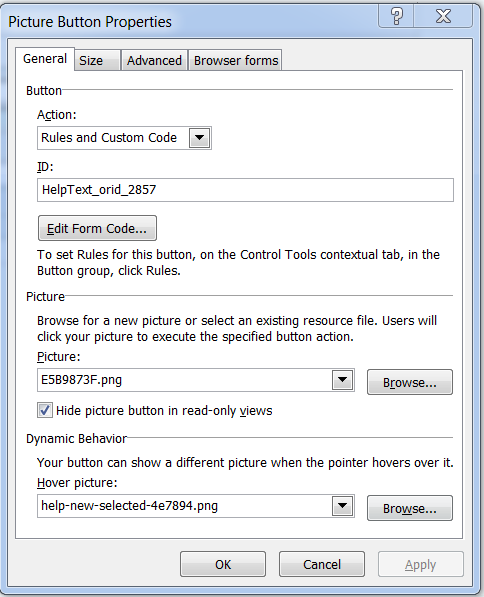Switch to the Size tab
This screenshot has height=597, width=484.
[97, 60]
